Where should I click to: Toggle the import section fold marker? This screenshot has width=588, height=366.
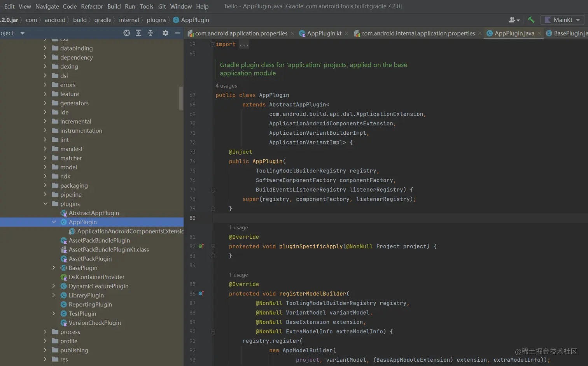pos(213,44)
